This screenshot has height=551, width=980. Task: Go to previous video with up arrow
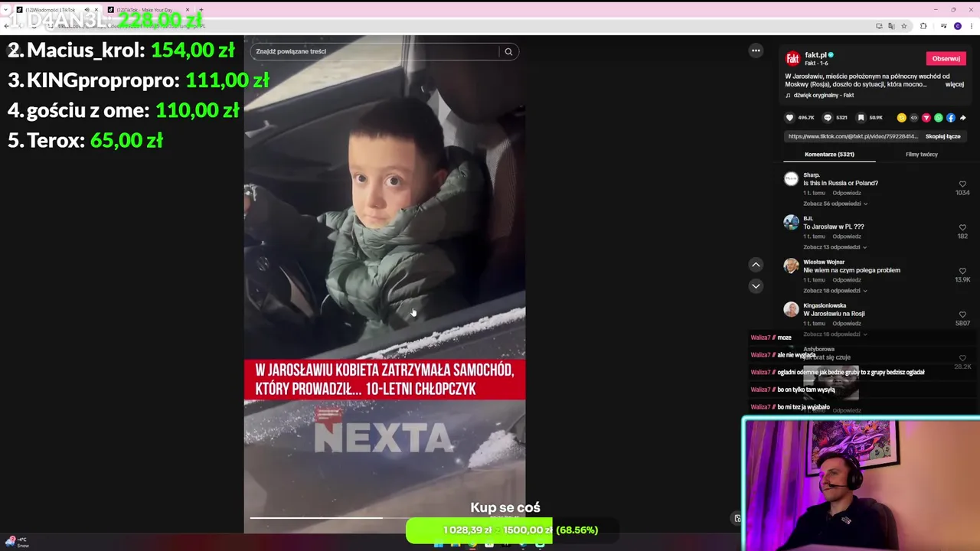(x=756, y=265)
